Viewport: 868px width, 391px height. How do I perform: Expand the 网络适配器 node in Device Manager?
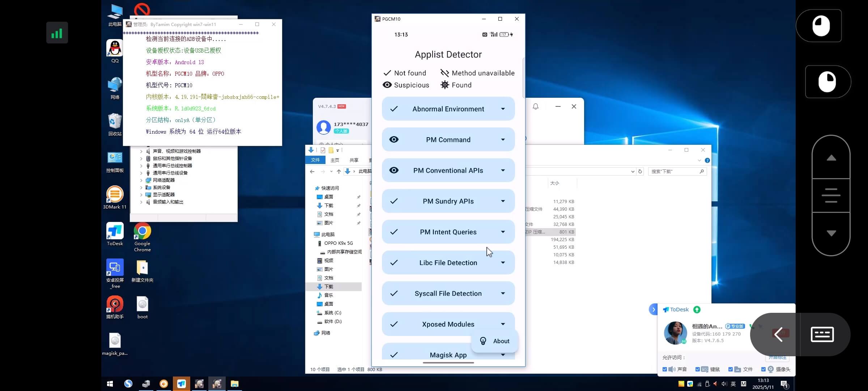[x=141, y=180]
